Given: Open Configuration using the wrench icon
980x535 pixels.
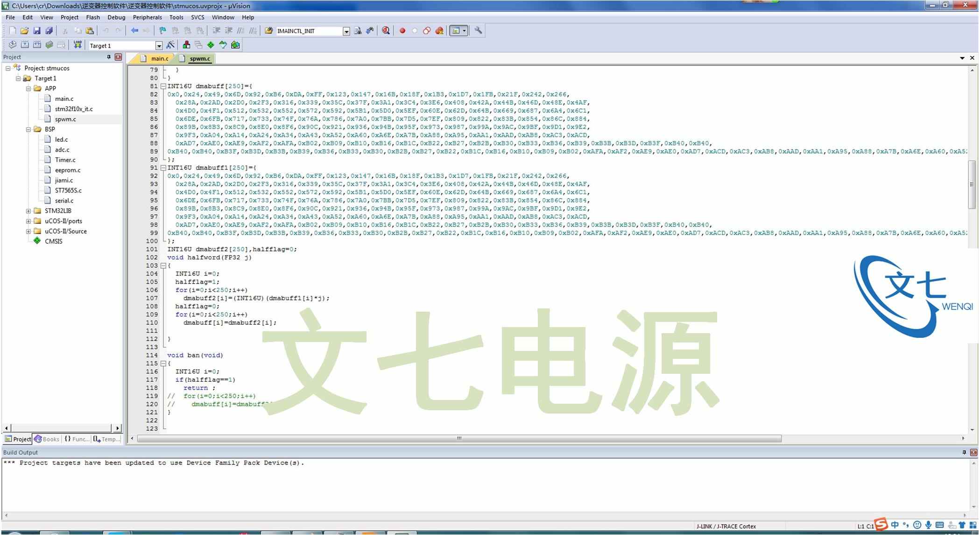Looking at the screenshot, I should pyautogui.click(x=478, y=31).
